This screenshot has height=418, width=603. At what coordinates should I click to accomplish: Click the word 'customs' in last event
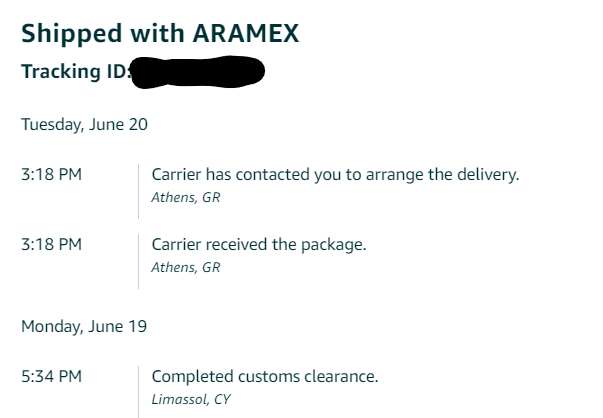pyautogui.click(x=268, y=376)
